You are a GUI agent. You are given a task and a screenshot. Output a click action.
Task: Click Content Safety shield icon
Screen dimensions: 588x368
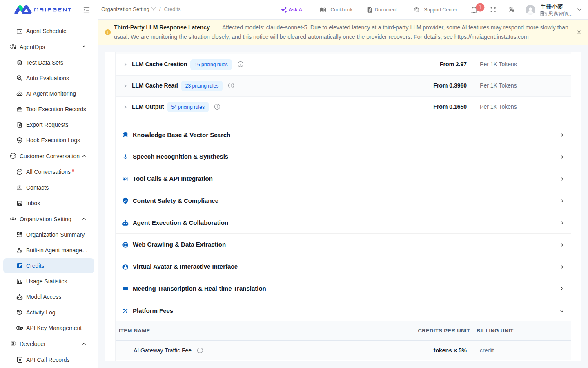click(x=125, y=201)
